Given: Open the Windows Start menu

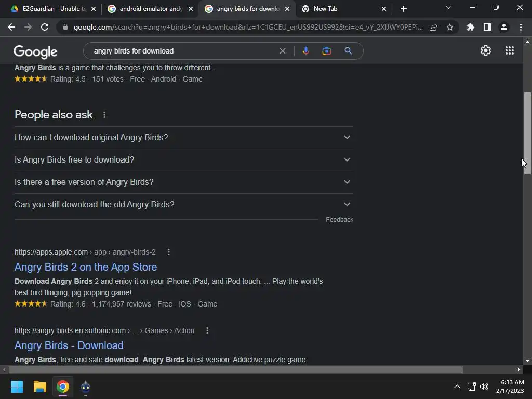Looking at the screenshot, I should [17, 387].
